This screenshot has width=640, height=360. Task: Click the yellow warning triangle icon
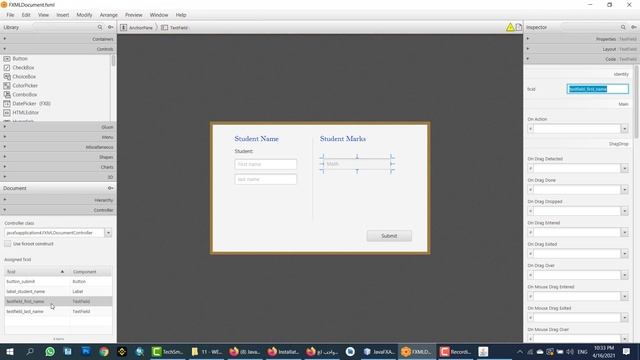click(510, 27)
